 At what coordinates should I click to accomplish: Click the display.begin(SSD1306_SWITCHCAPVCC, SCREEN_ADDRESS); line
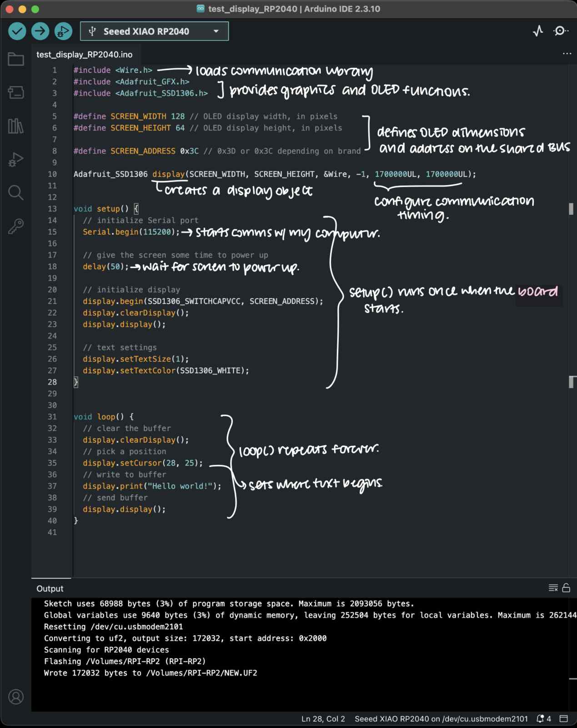[203, 301]
